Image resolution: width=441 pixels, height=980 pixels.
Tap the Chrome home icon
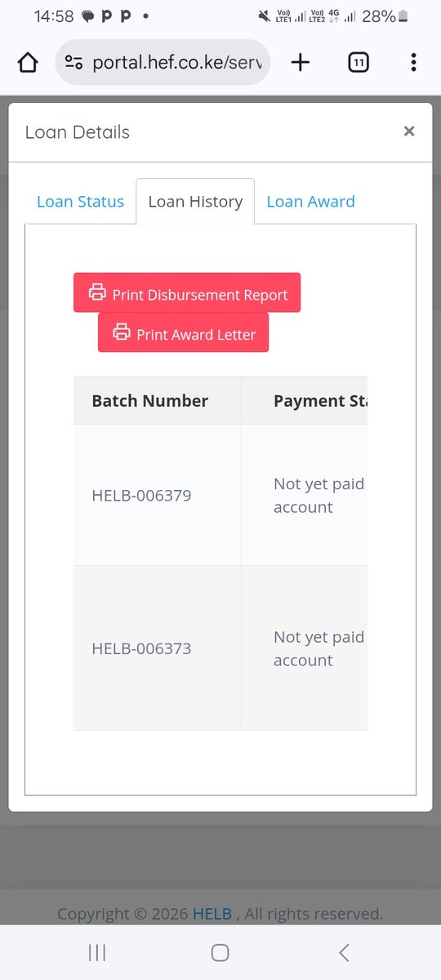tap(28, 63)
